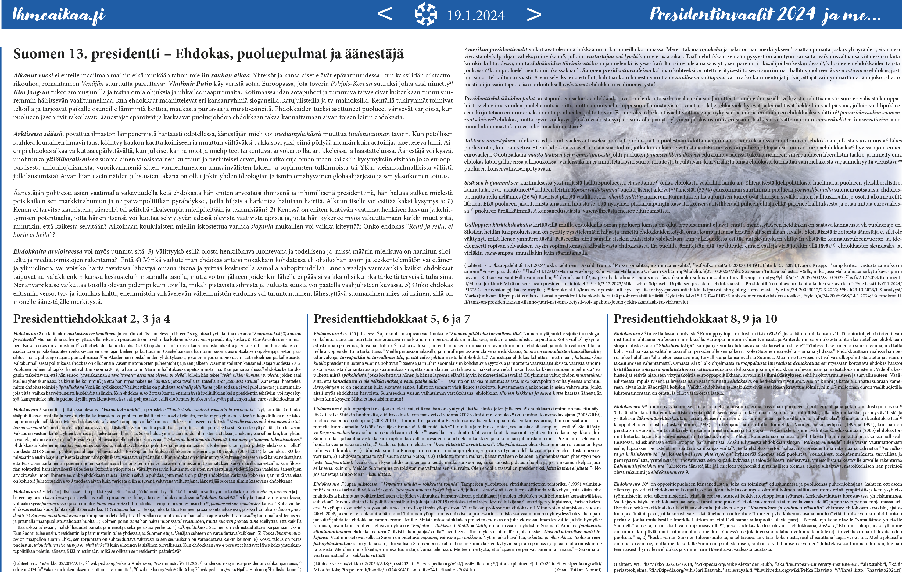Click the snowflake emblem icon in header
924x576 pixels.
pyautogui.click(x=426, y=14)
